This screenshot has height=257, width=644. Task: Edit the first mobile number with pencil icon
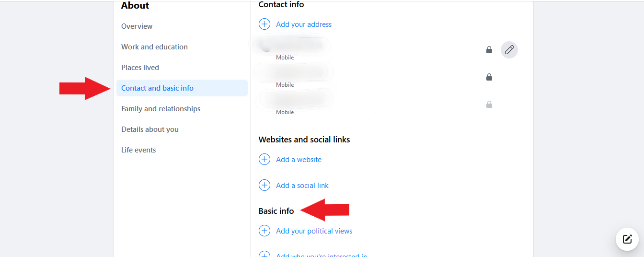pos(509,50)
